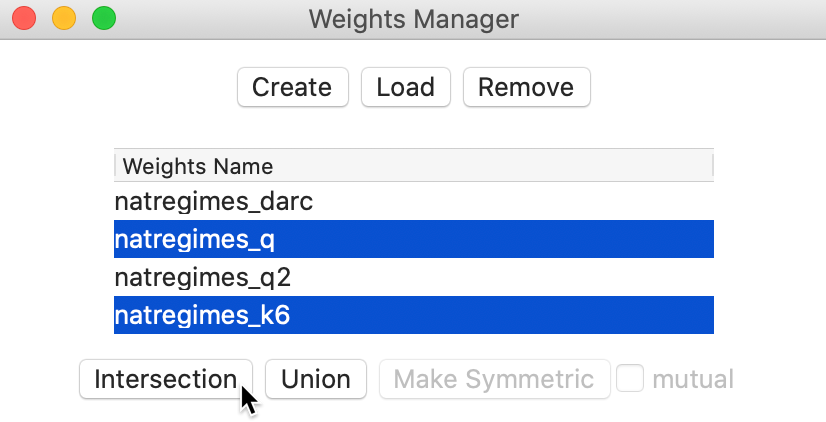
Task: Click the left divider of Weights Name header
Action: [x=115, y=165]
